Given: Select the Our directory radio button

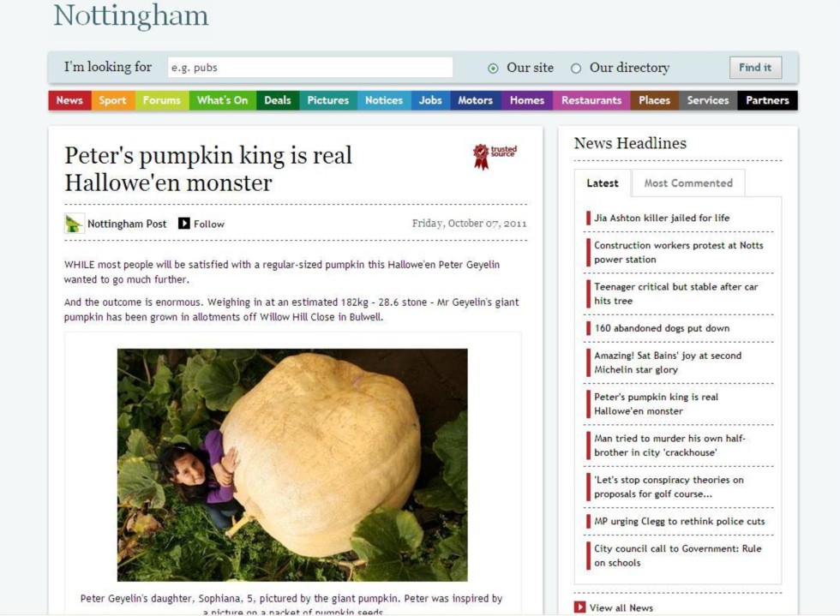Looking at the screenshot, I should tap(576, 69).
